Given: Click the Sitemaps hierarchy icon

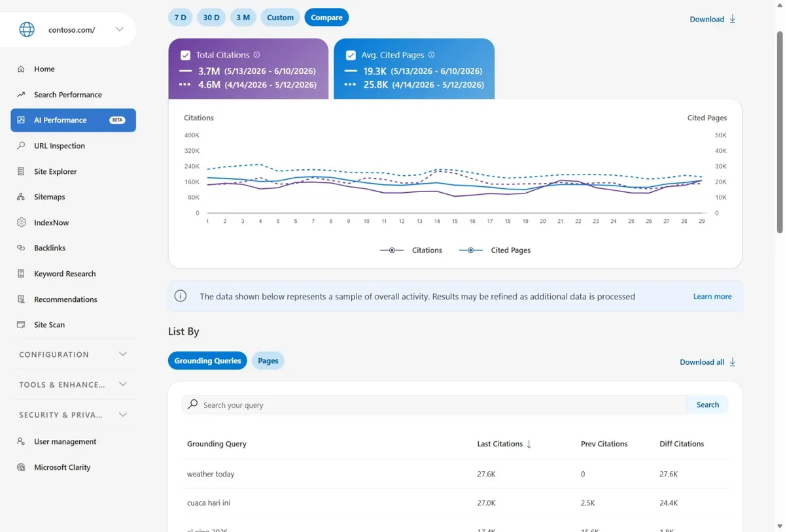Looking at the screenshot, I should (21, 197).
